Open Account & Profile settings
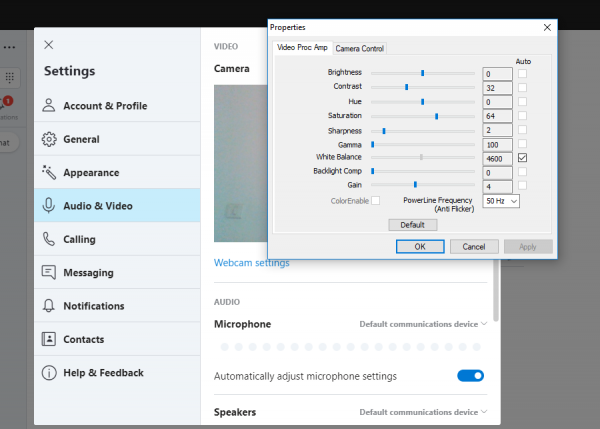This screenshot has height=429, width=600. (117, 106)
